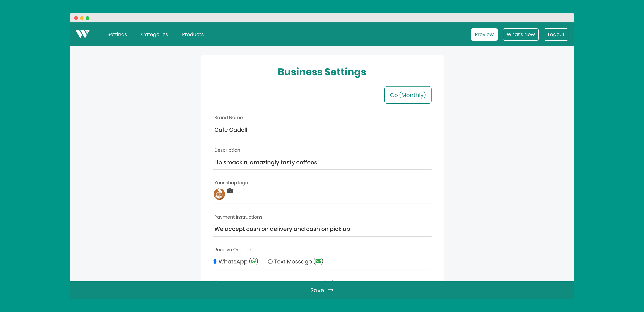Open the What's New button

click(520, 34)
